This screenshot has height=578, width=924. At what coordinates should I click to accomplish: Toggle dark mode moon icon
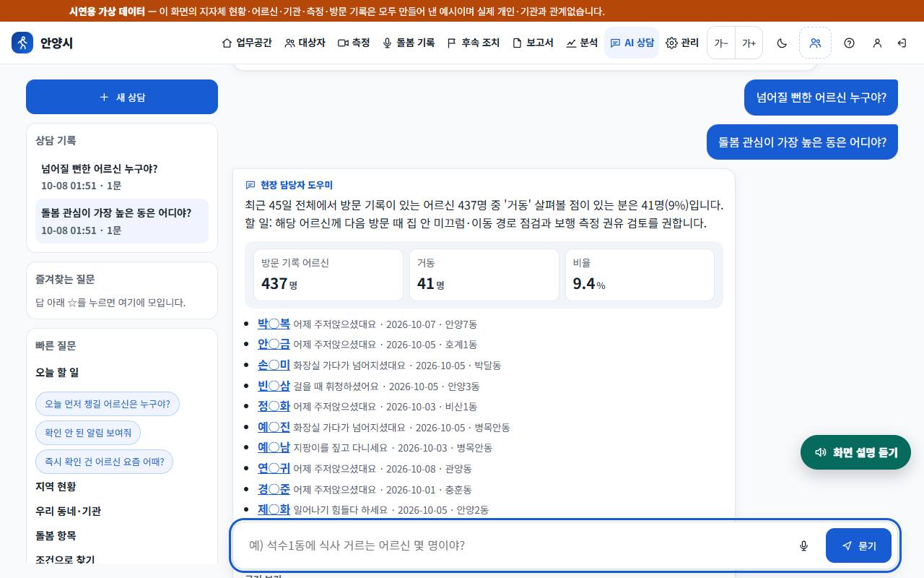click(x=782, y=43)
